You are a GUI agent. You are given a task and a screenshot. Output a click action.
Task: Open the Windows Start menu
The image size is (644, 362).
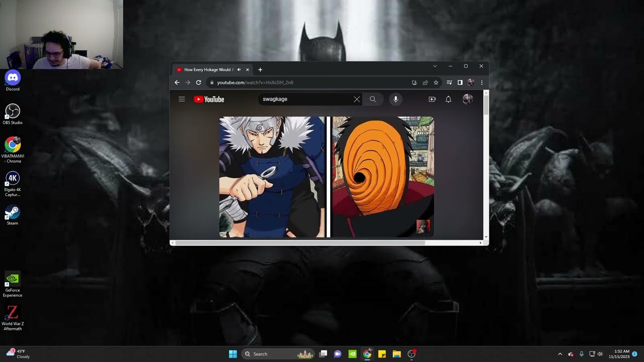(233, 354)
